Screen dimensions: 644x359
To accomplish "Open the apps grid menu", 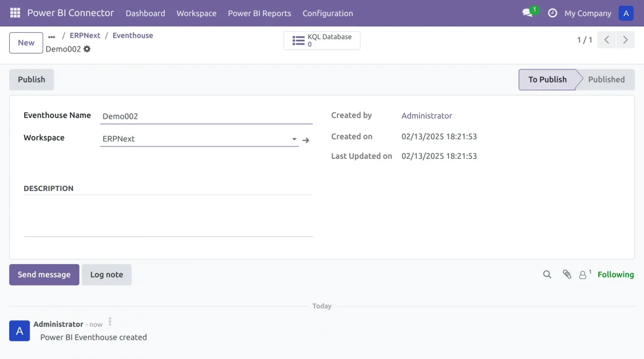I will [14, 12].
